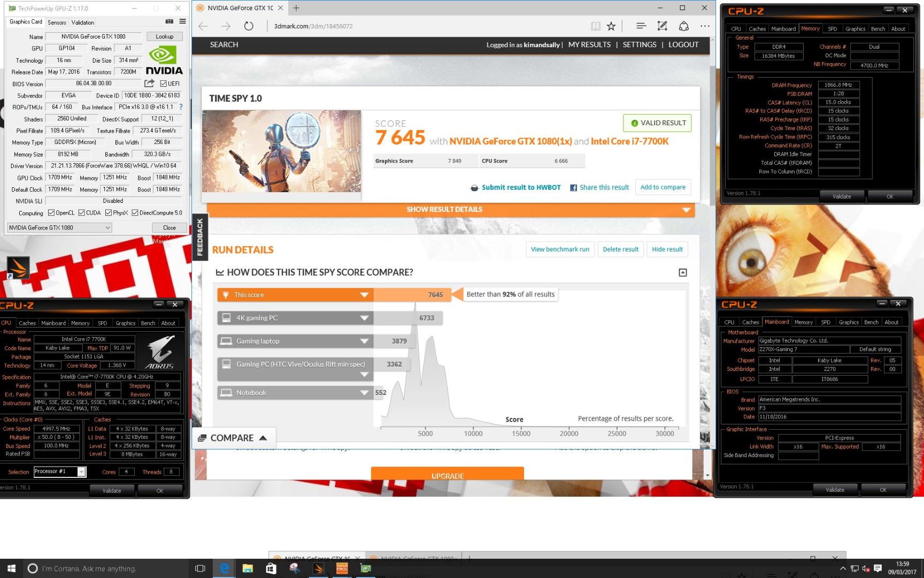
Task: Click the browser address bar
Action: [x=428, y=26]
